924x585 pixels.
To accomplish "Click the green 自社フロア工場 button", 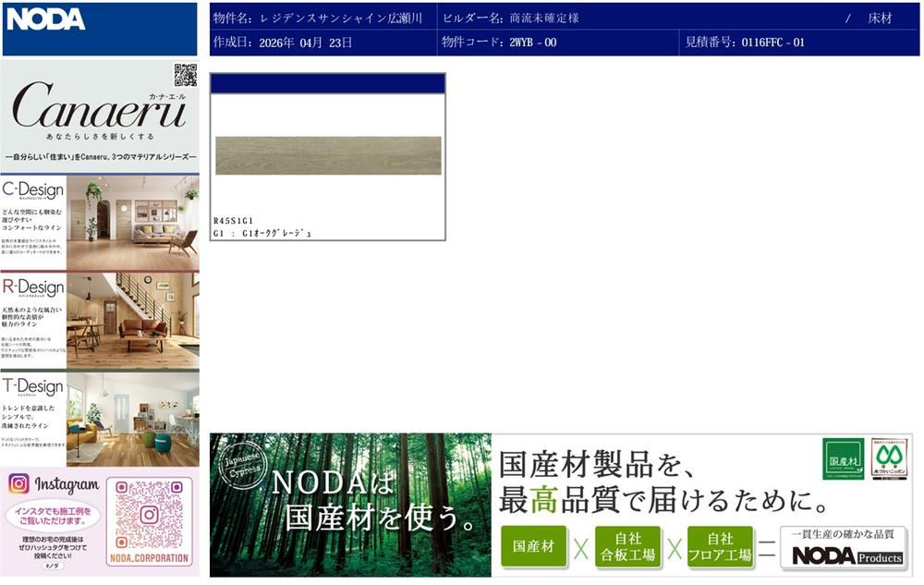I will pos(720,547).
